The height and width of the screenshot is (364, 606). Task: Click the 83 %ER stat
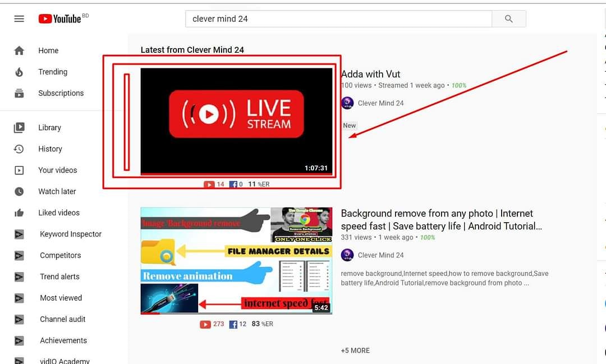262,324
